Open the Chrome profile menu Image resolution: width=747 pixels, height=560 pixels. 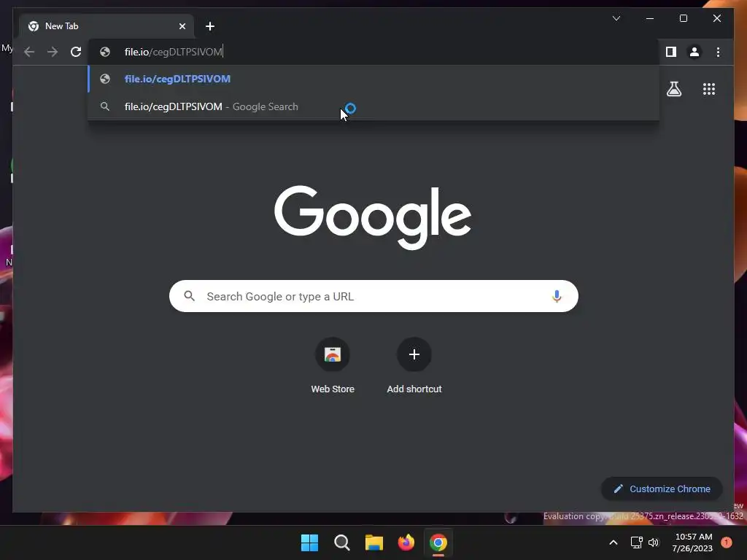[694, 52]
